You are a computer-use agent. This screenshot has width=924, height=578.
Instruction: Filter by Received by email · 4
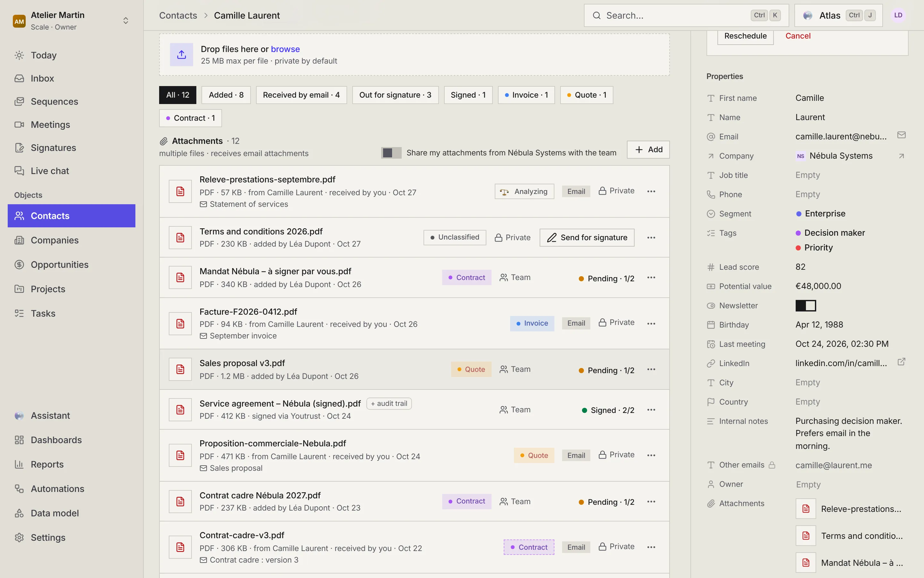[x=301, y=95]
